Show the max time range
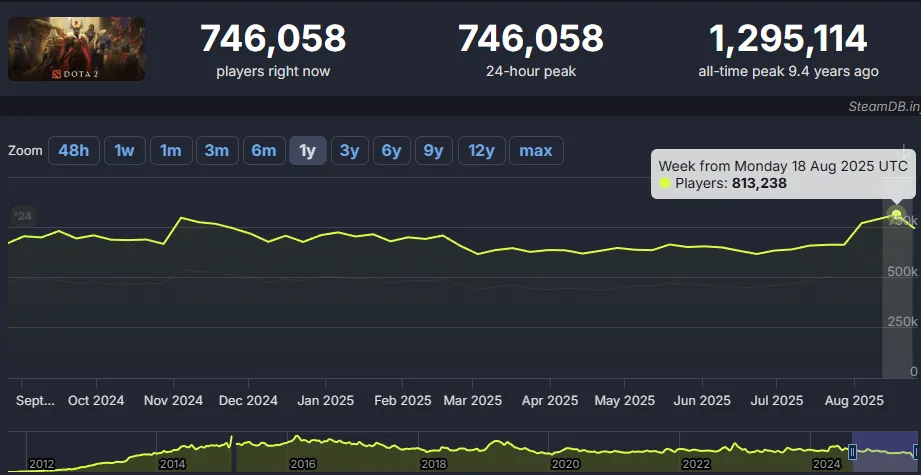 click(536, 151)
